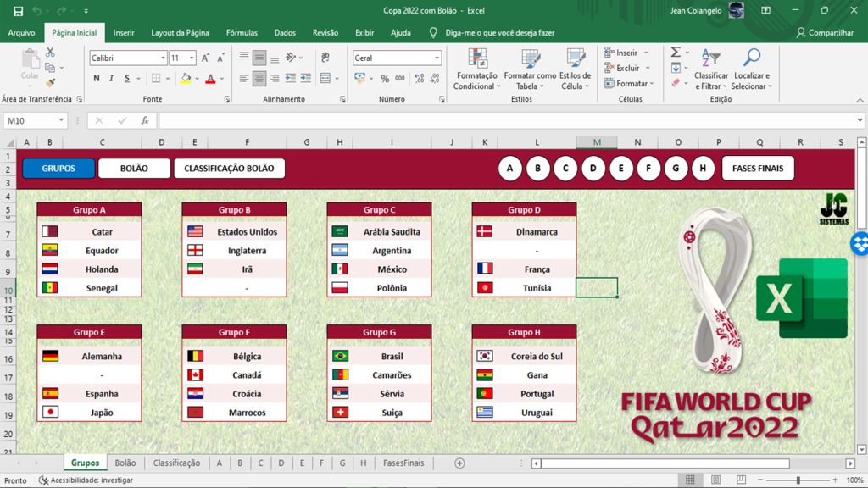This screenshot has width=868, height=488.
Task: Click the round group A button
Action: pyautogui.click(x=509, y=169)
